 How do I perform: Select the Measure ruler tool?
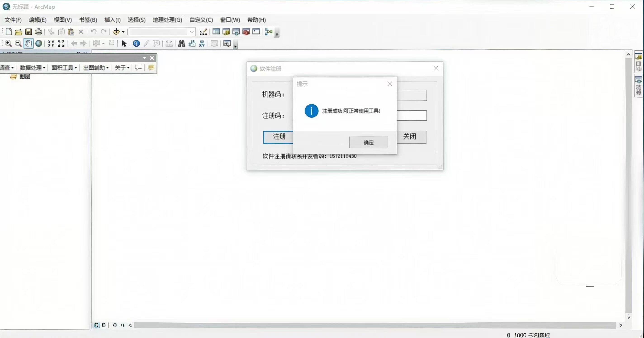click(169, 43)
